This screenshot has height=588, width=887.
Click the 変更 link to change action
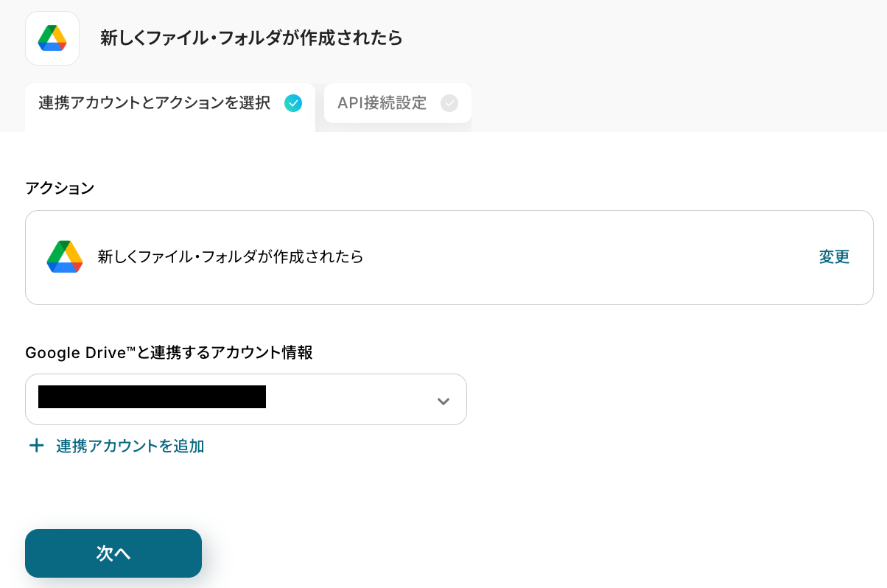click(834, 257)
